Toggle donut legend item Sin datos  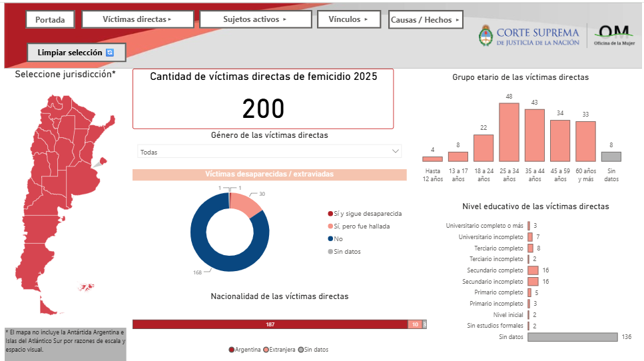click(344, 251)
